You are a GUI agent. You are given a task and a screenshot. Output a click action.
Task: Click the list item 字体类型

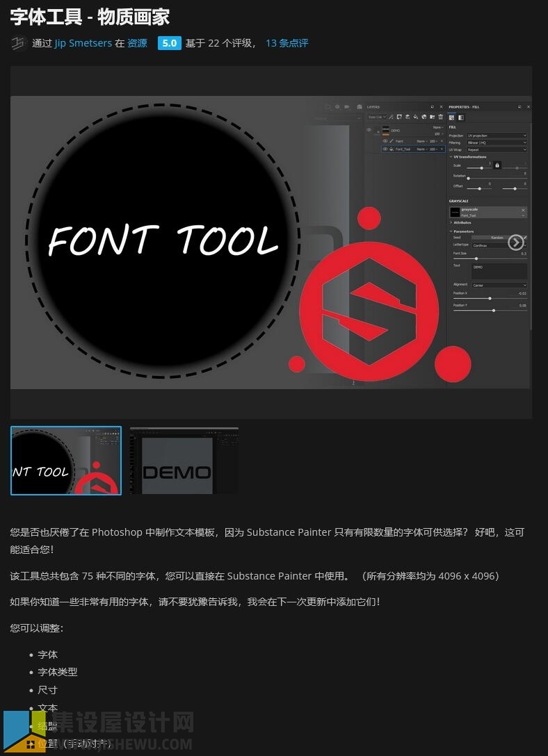tap(58, 672)
